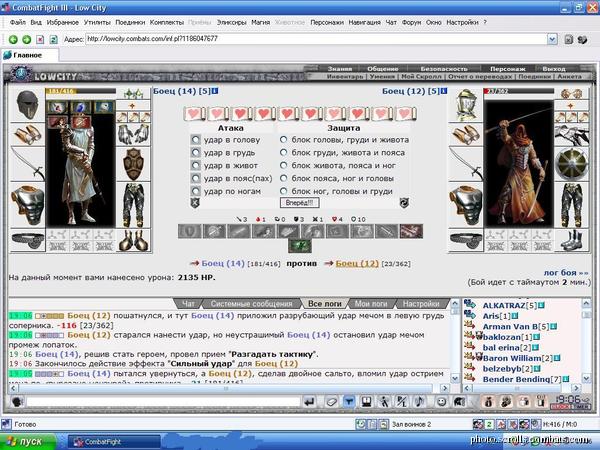Click player ALKATRAZ in the user list
600x450 pixels.
[504, 305]
